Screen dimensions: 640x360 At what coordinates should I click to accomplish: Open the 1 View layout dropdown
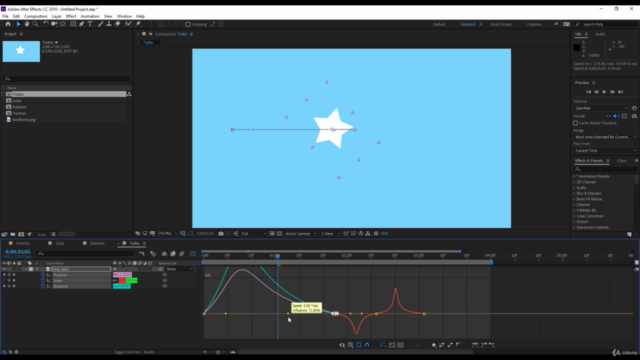330,233
